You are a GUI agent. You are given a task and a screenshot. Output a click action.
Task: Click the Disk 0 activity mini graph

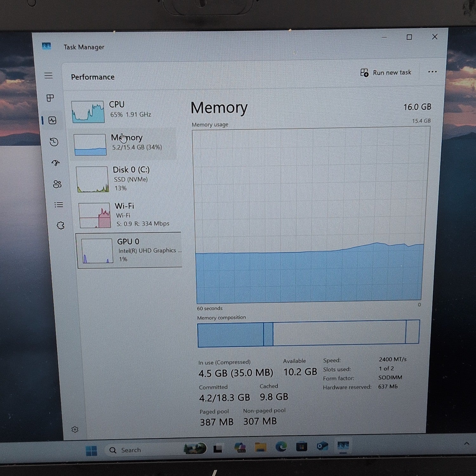tap(92, 179)
